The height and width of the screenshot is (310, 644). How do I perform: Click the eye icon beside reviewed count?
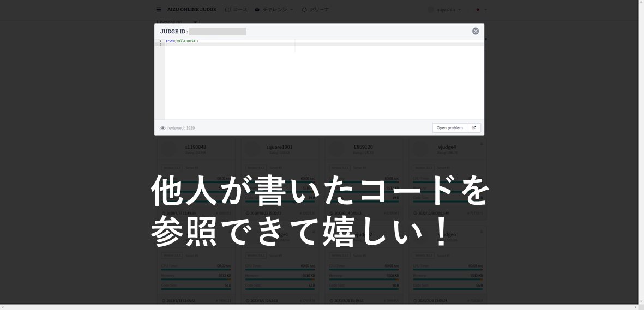coord(162,128)
